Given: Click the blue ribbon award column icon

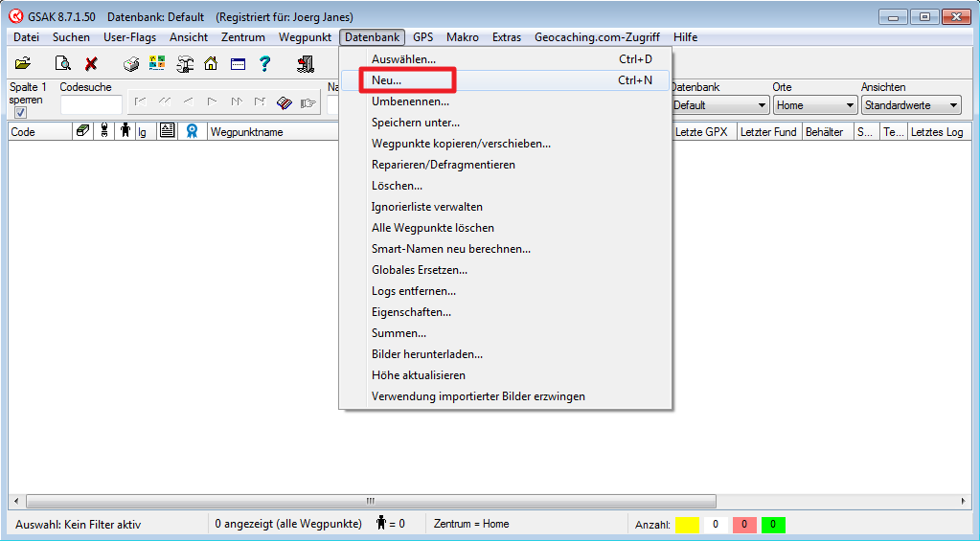Looking at the screenshot, I should click(192, 131).
